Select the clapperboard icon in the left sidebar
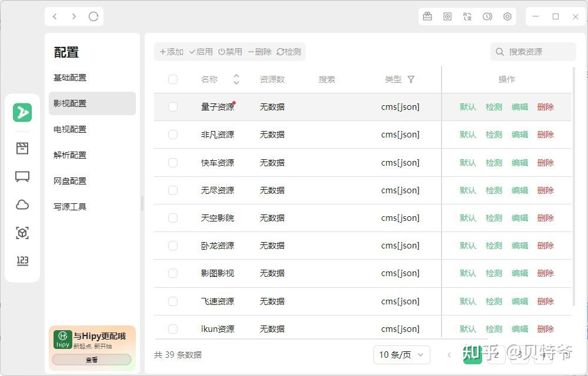Image resolution: width=588 pixels, height=376 pixels. pyautogui.click(x=22, y=148)
